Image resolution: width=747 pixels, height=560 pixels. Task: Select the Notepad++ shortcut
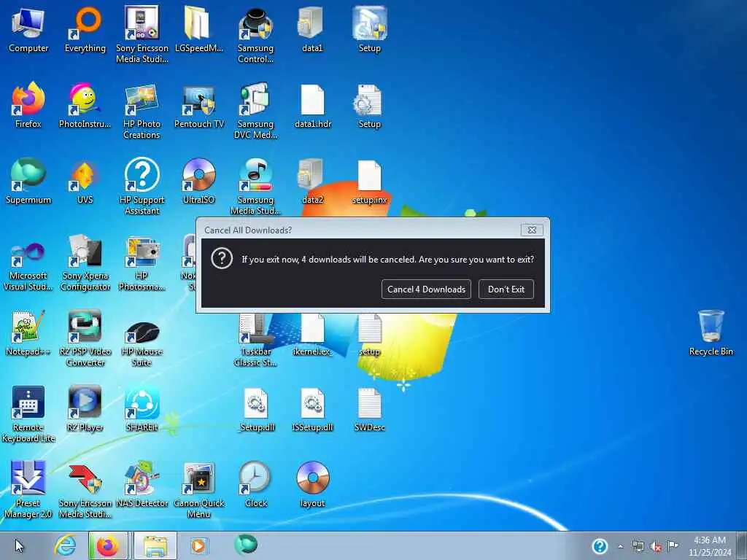pos(28,332)
